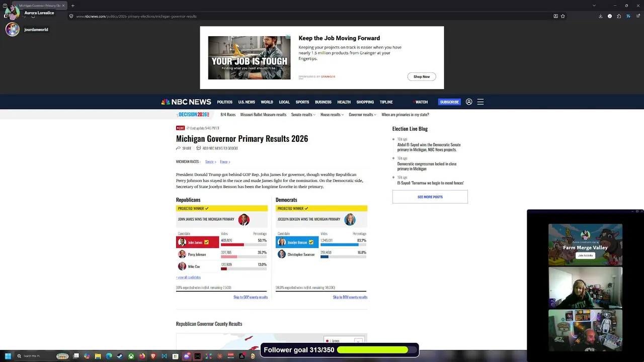Bookmark this page with the star icon

(x=563, y=16)
